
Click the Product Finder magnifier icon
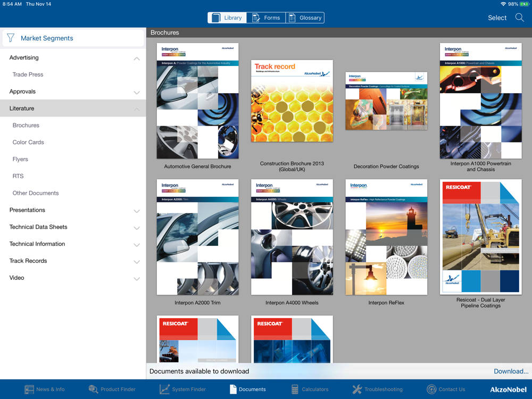pos(93,389)
